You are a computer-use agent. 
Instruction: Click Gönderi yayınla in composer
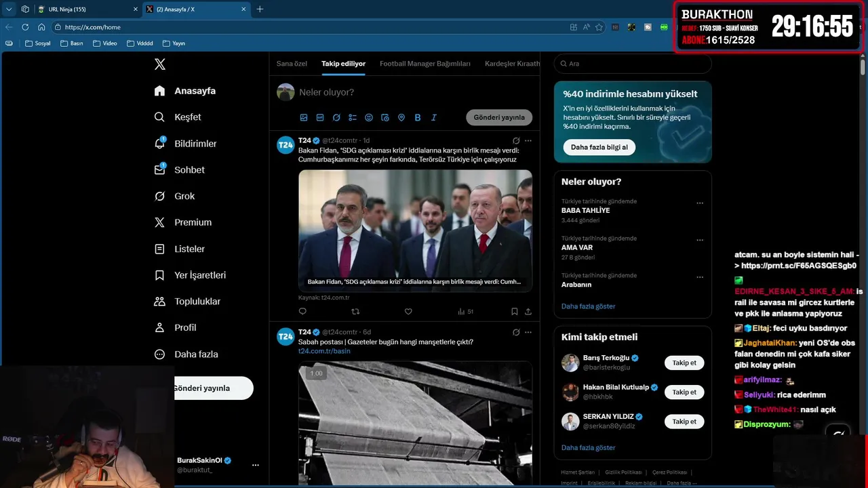499,117
